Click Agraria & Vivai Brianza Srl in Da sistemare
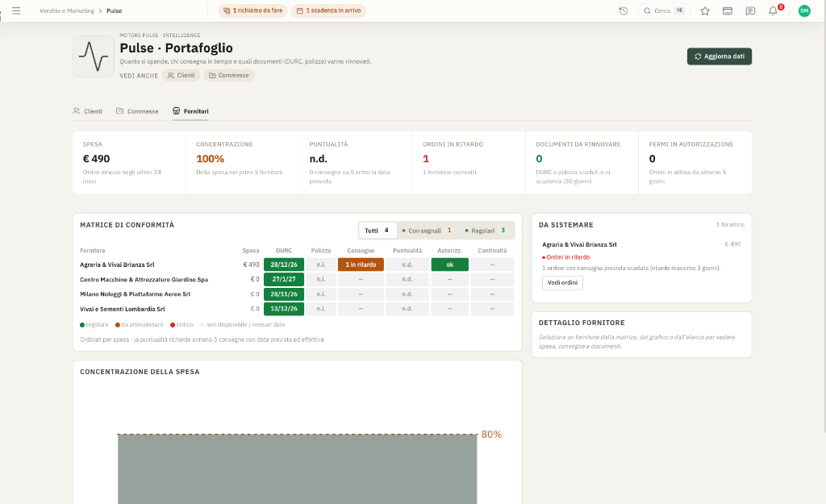The image size is (826, 504). coord(579,244)
